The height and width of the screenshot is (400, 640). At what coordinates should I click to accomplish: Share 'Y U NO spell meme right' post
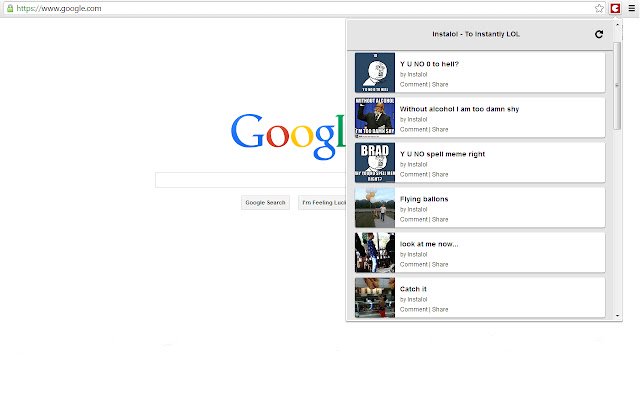click(440, 174)
